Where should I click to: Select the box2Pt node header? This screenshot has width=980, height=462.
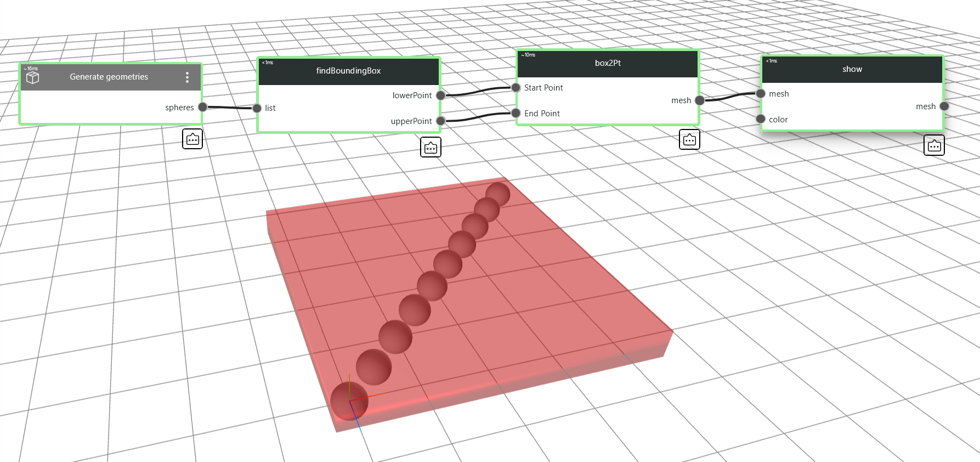[x=608, y=64]
